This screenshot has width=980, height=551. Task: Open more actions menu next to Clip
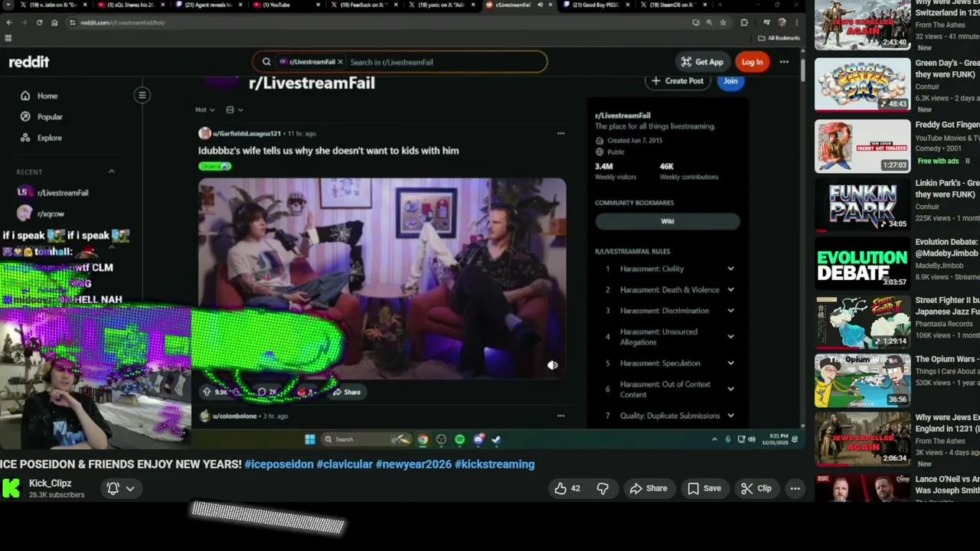(x=795, y=488)
